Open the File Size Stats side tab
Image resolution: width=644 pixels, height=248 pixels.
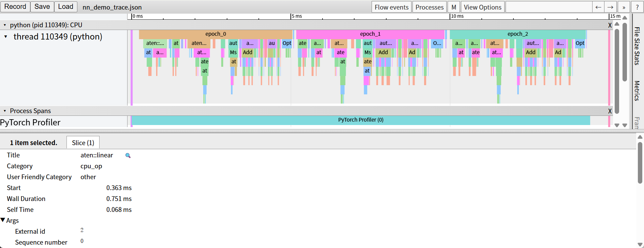click(x=636, y=46)
